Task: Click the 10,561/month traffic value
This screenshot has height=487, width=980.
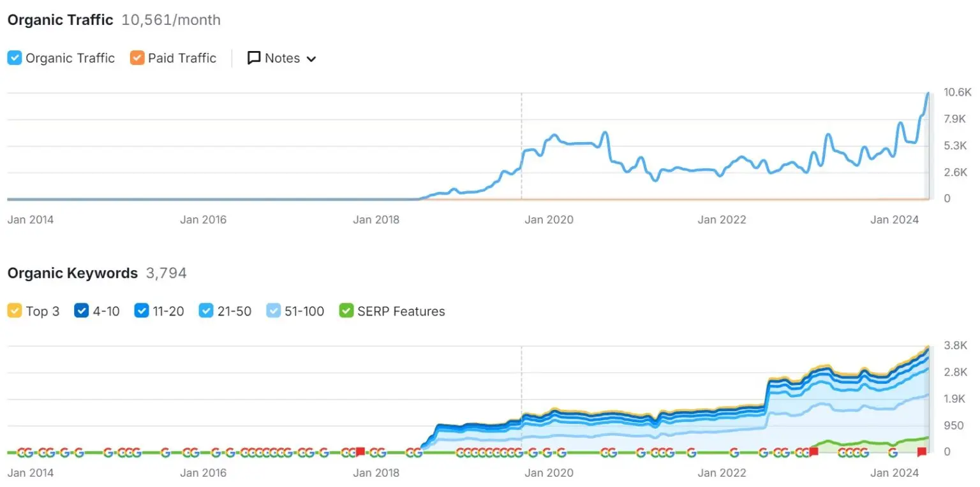Action: 171,20
